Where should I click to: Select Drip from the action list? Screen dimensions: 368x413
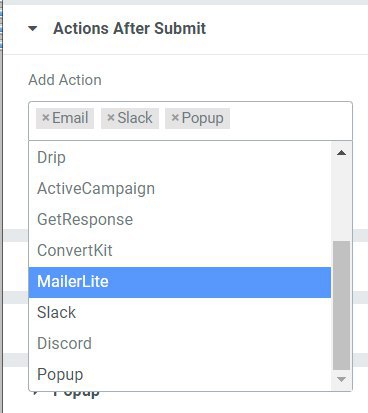180,158
